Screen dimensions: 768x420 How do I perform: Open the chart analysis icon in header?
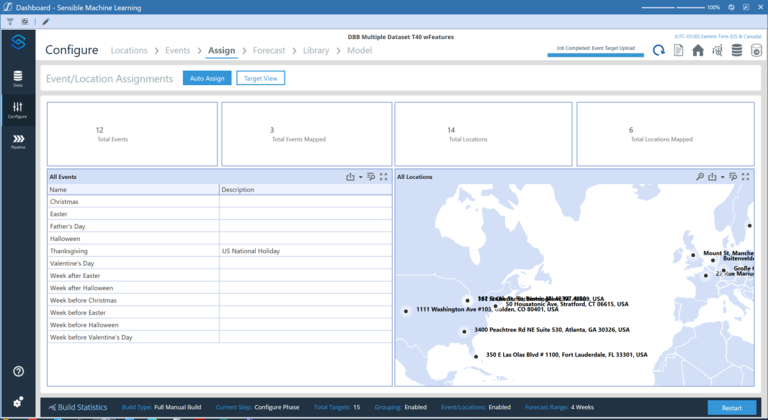[x=718, y=50]
